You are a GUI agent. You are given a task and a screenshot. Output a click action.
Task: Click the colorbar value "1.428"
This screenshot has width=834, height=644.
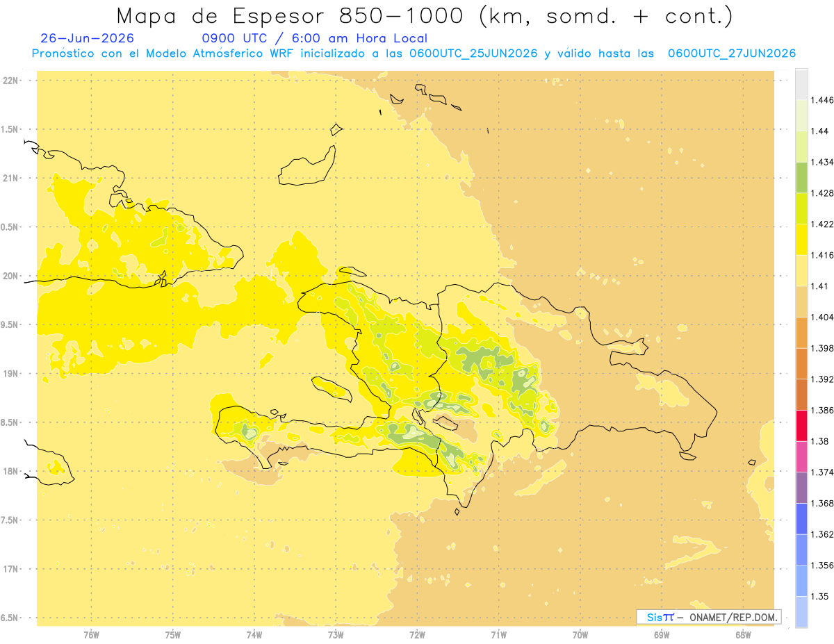pos(822,193)
